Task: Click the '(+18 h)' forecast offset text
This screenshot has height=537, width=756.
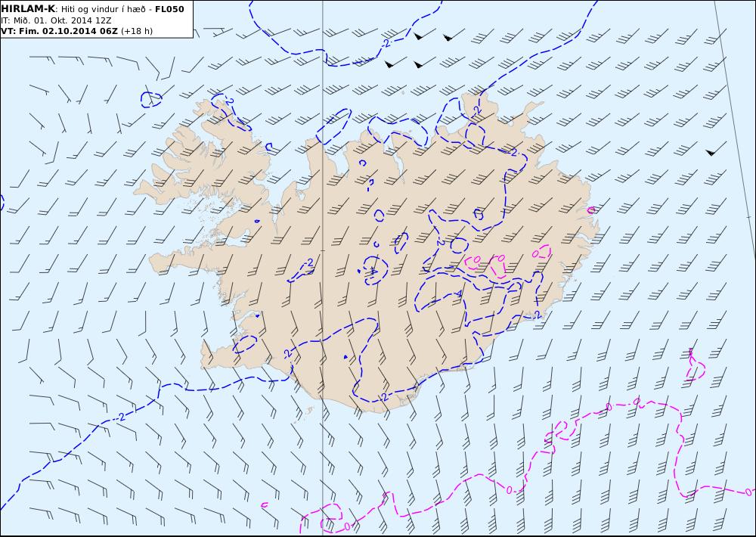Action: pos(136,31)
